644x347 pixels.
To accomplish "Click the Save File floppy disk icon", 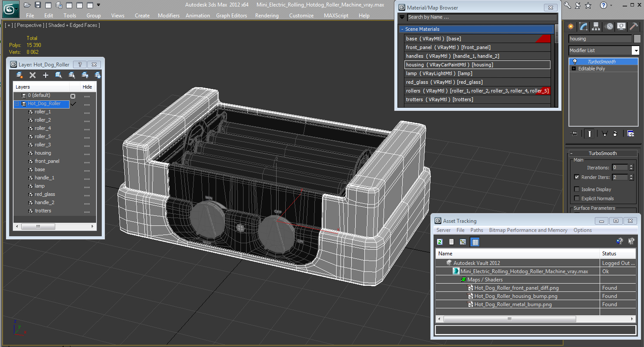I will pyautogui.click(x=38, y=5).
